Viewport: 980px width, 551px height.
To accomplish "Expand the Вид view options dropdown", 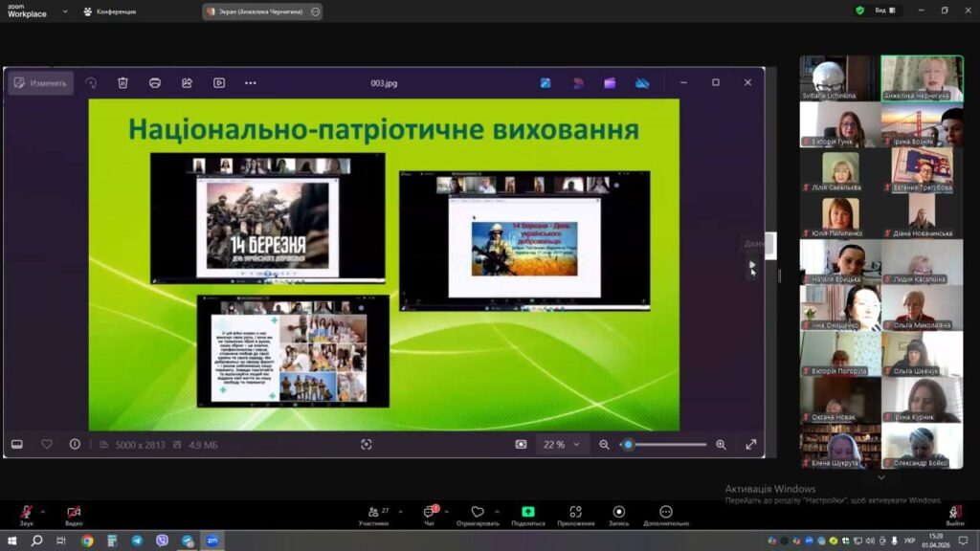I will 886,11.
